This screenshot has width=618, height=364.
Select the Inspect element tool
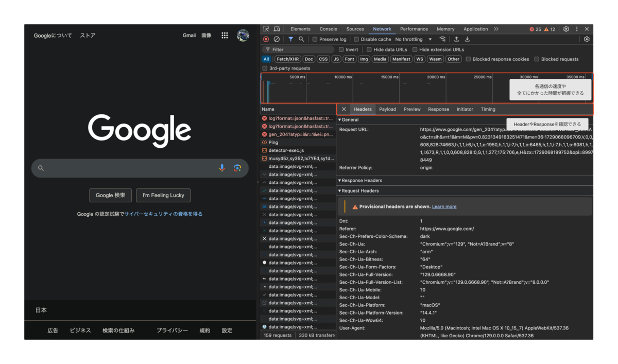tap(266, 29)
